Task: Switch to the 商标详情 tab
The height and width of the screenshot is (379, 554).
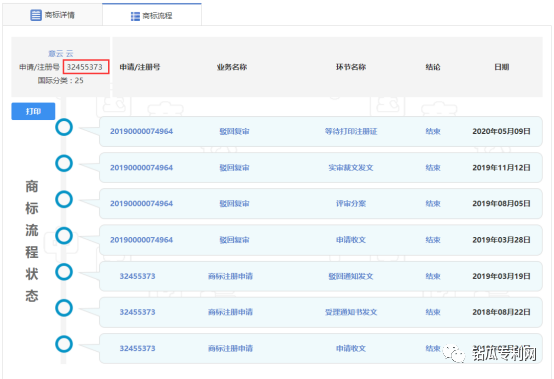Action: 52,15
